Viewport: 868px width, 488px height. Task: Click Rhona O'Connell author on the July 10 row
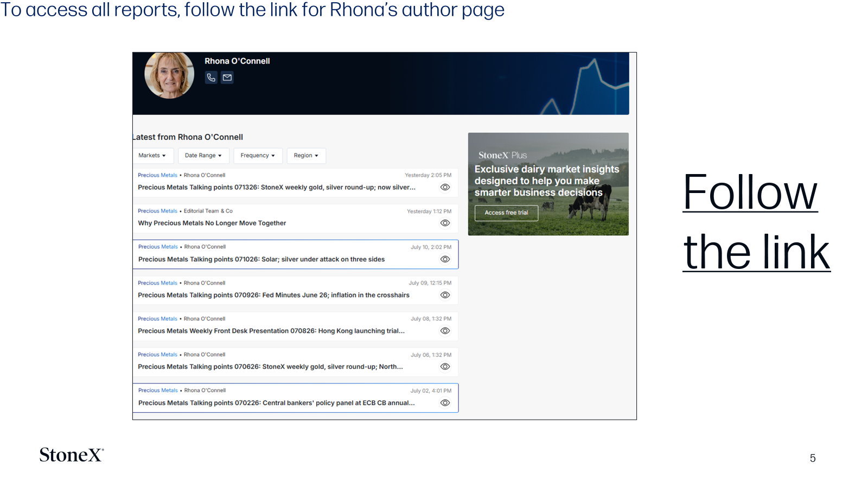(205, 247)
